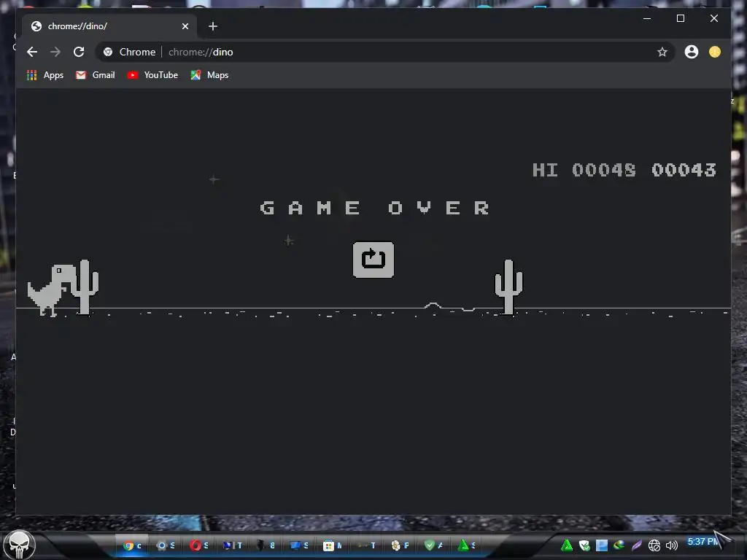This screenshot has height=560, width=747.
Task: Open a new tab
Action: click(x=213, y=26)
